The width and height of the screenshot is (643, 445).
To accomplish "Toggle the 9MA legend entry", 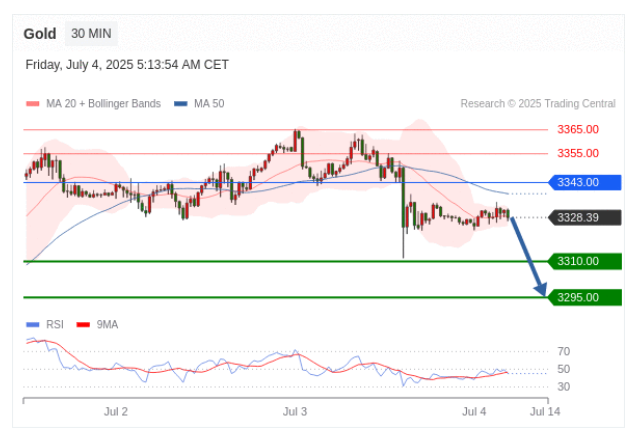I will 107,325.
